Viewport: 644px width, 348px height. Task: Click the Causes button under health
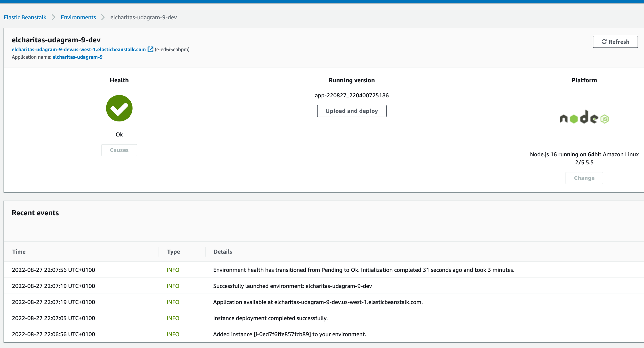pyautogui.click(x=119, y=150)
